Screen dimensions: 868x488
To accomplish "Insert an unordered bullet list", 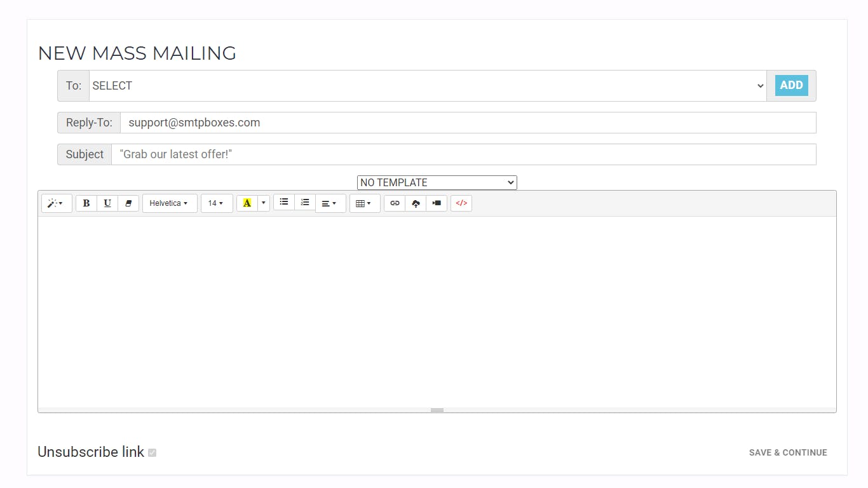I will 284,203.
